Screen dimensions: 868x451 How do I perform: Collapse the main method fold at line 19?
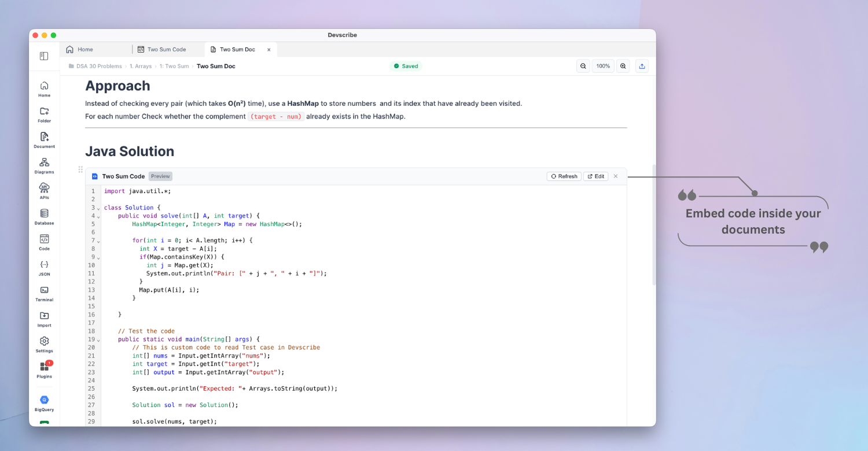pos(98,340)
